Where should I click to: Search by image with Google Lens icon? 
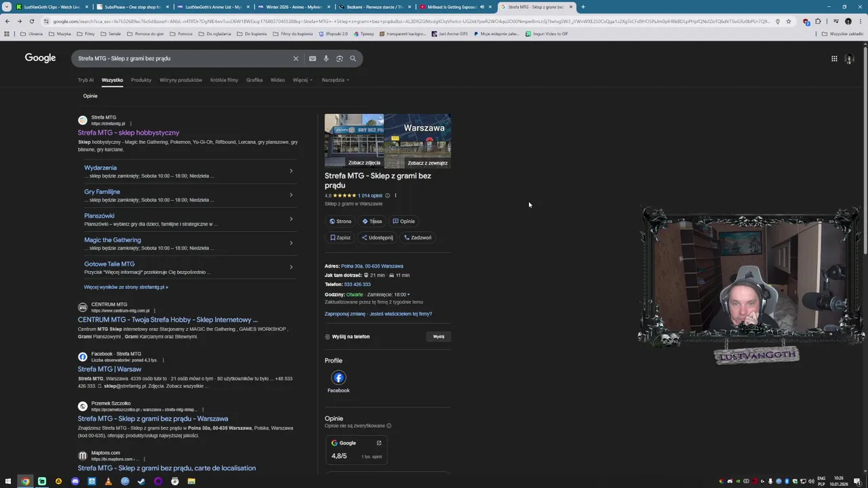[340, 58]
